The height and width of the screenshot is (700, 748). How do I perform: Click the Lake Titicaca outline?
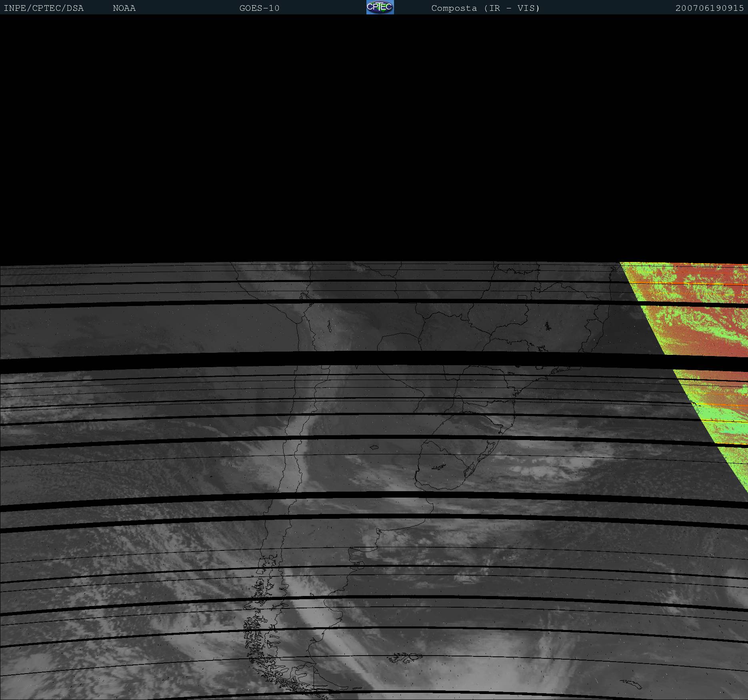[329, 326]
